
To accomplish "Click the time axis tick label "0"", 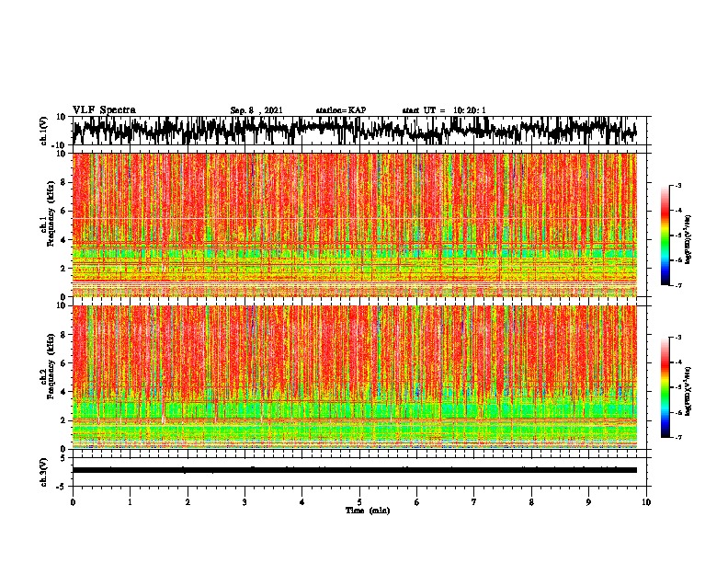I will click(73, 502).
